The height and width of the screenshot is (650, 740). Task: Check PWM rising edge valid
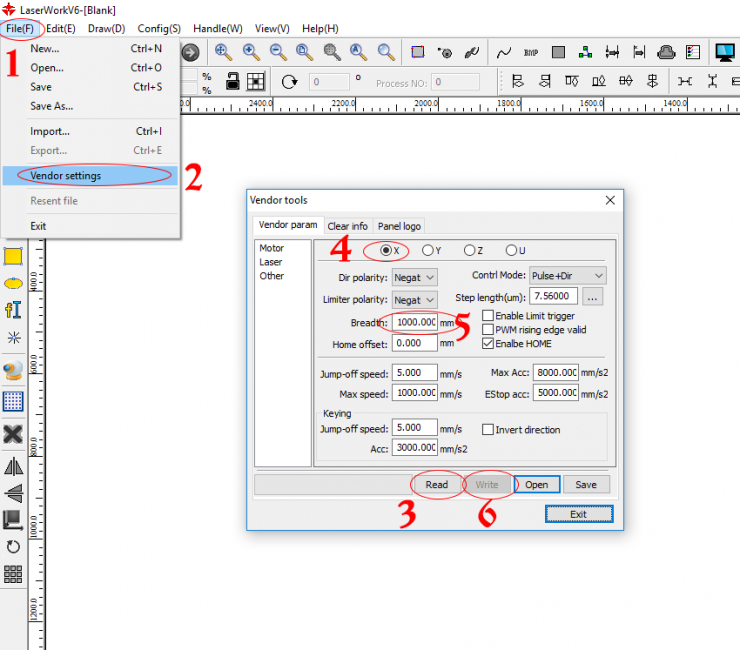pos(488,329)
